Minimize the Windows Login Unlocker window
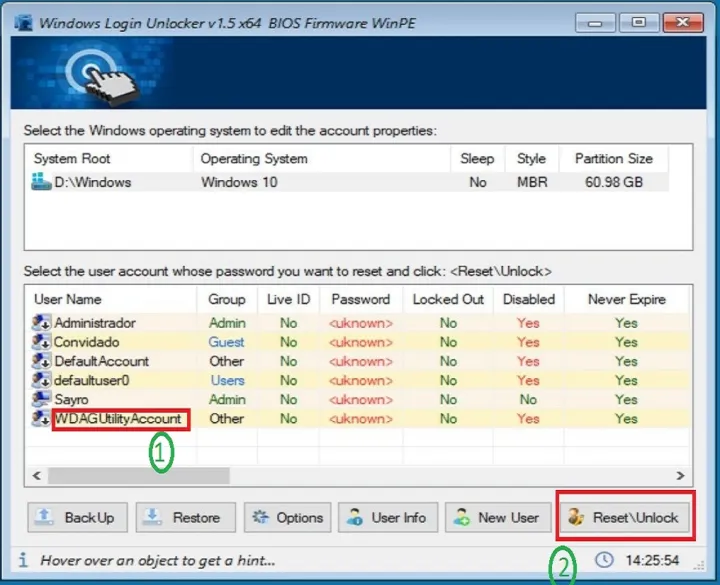Screen dimensions: 720x585 595,23
